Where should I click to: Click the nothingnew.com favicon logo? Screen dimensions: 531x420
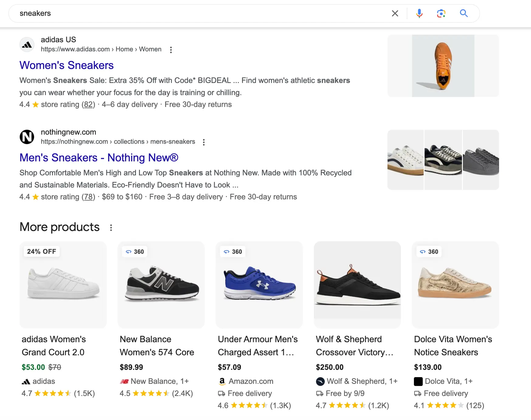pyautogui.click(x=27, y=137)
